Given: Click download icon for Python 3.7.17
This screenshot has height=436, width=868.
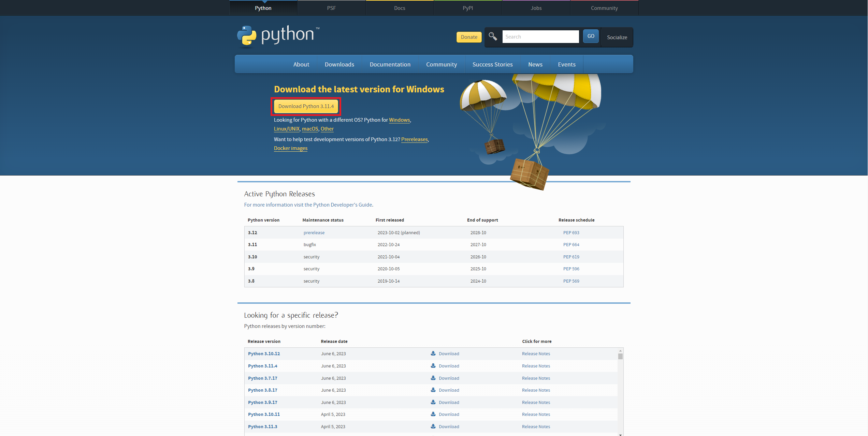Looking at the screenshot, I should tap(433, 378).
